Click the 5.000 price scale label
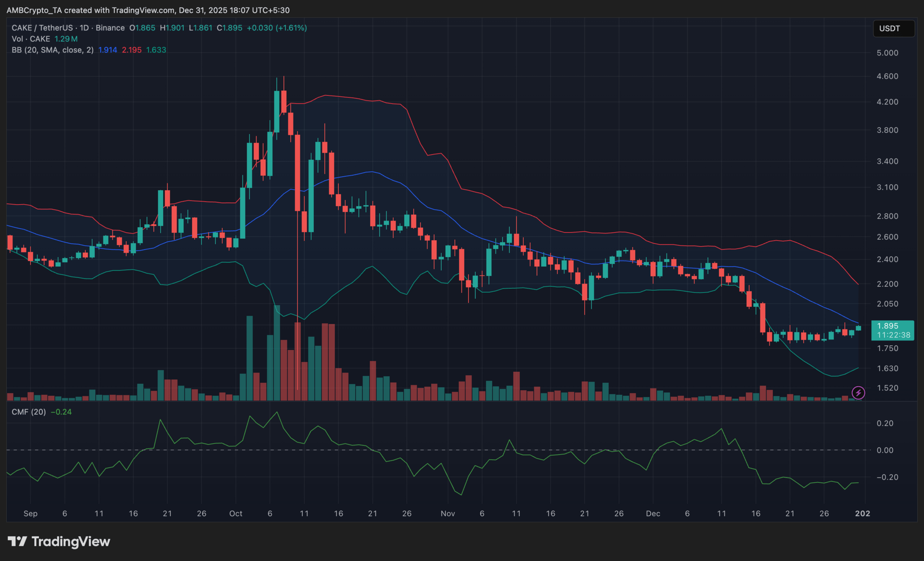Viewport: 924px width, 561px height. tap(887, 53)
